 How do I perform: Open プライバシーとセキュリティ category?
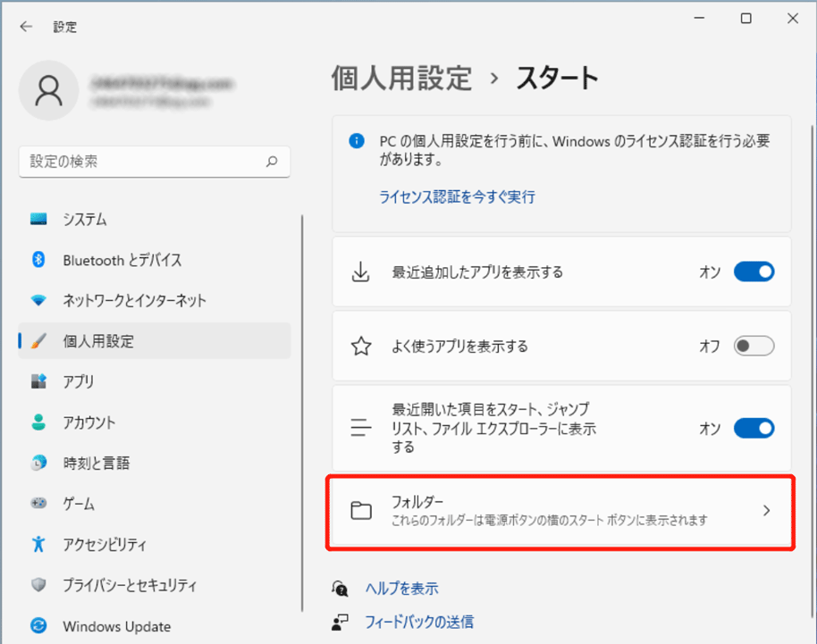tap(155, 585)
